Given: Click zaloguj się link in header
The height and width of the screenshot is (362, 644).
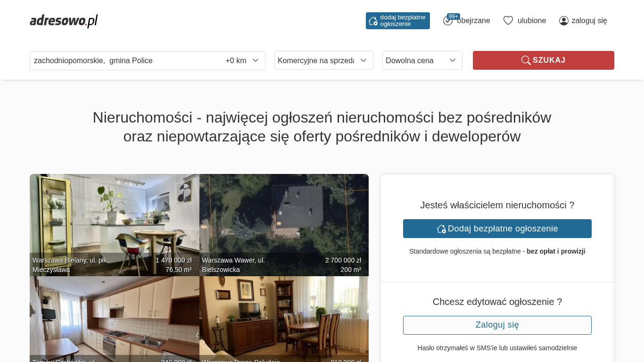Looking at the screenshot, I should click(589, 21).
